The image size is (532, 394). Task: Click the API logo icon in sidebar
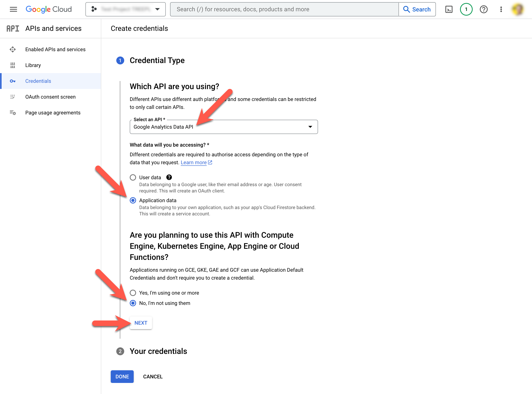coord(13,28)
